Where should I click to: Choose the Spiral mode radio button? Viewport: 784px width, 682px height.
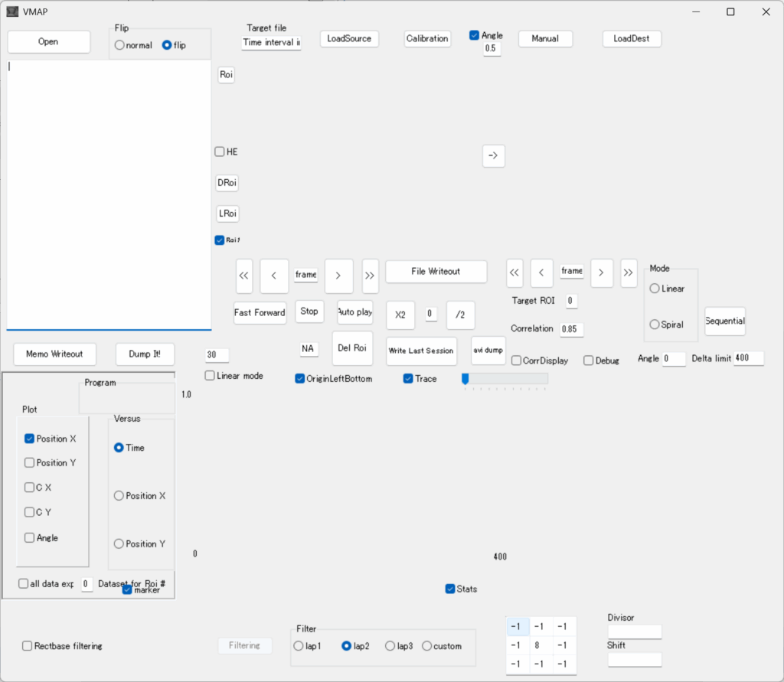(655, 325)
